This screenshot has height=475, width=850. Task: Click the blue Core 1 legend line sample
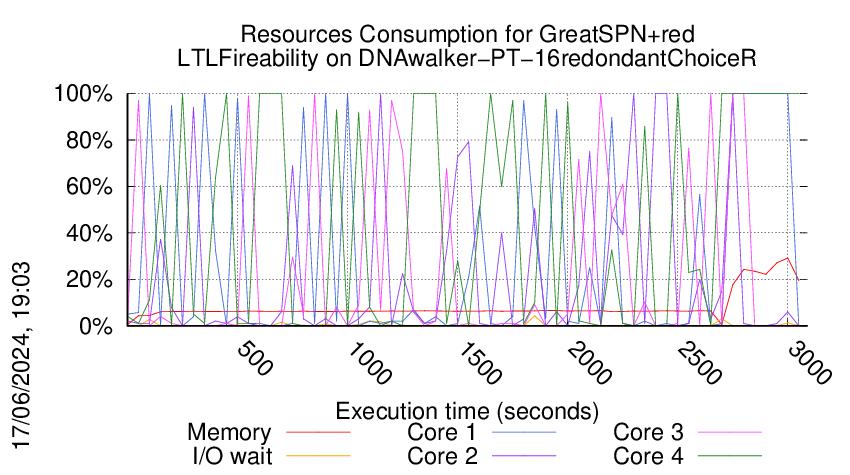(x=524, y=432)
